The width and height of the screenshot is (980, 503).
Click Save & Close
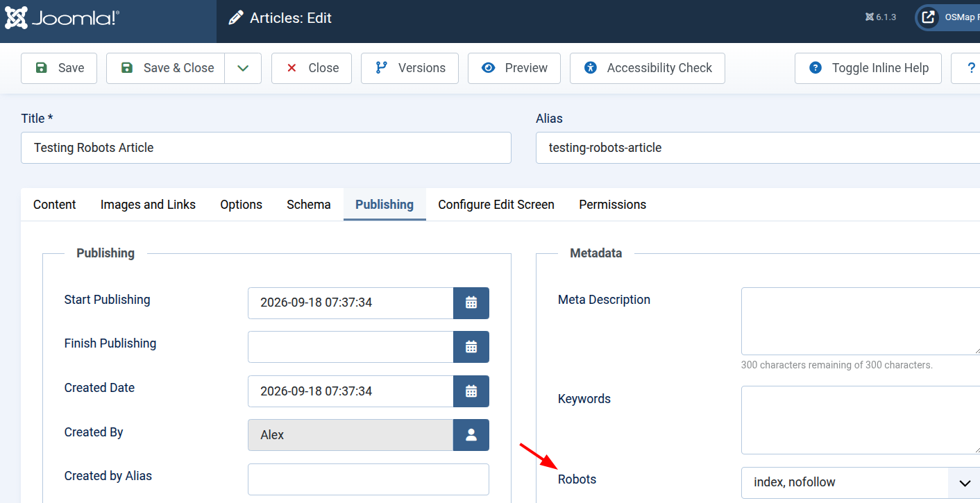pyautogui.click(x=166, y=68)
